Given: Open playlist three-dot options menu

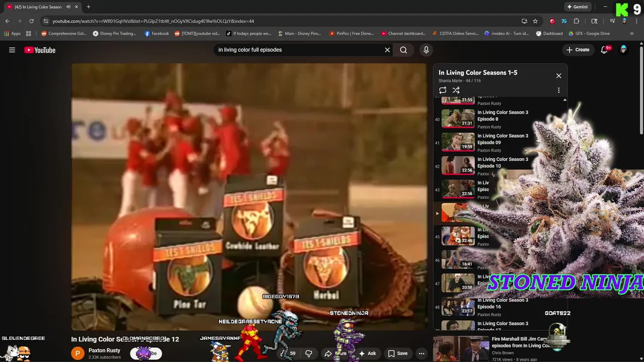Looking at the screenshot, I should click(558, 90).
